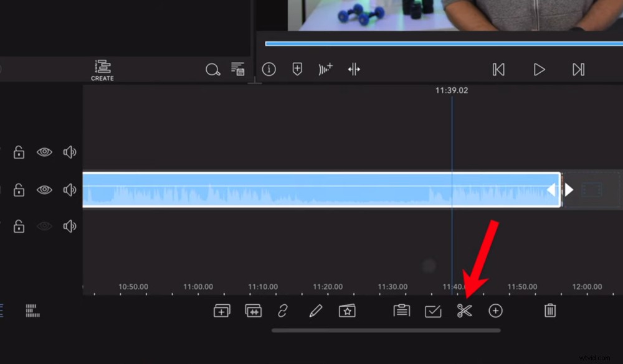623x364 pixels.
Task: Search the media library with magnifier icon
Action: 212,70
